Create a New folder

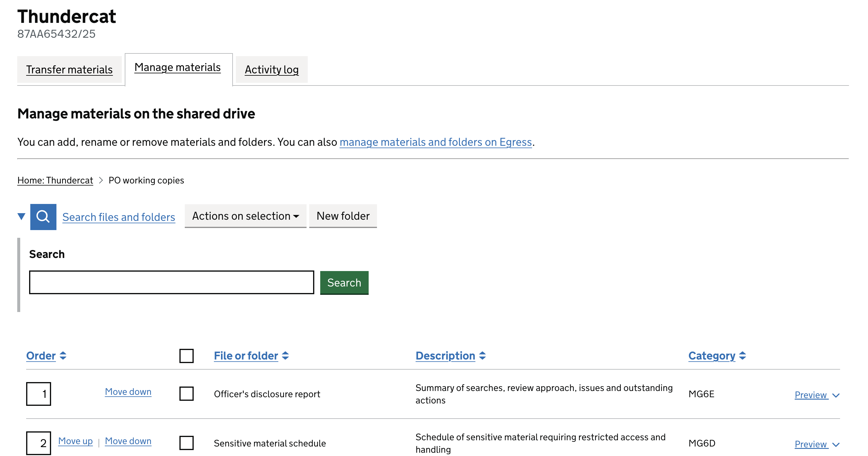pos(343,216)
